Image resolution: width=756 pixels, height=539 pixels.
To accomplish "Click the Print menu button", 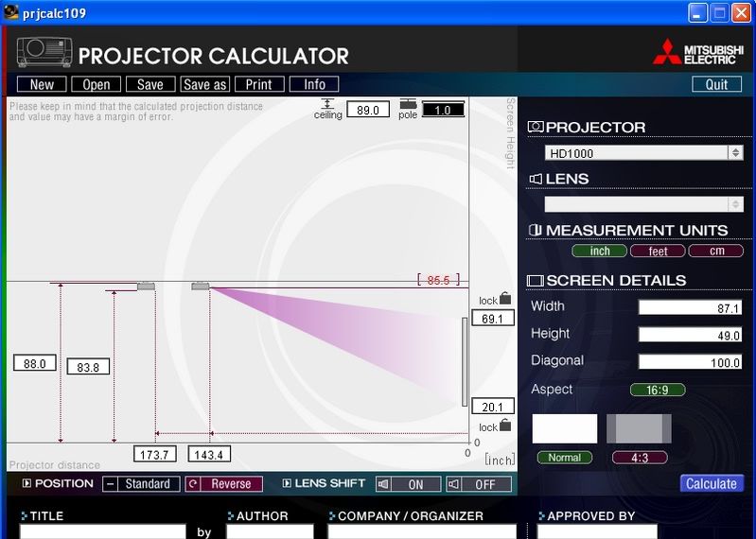I will tap(259, 84).
